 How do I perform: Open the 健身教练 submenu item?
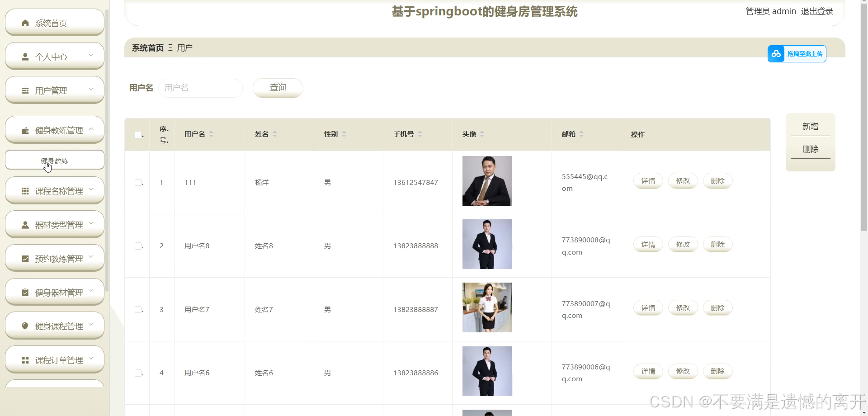[55, 160]
